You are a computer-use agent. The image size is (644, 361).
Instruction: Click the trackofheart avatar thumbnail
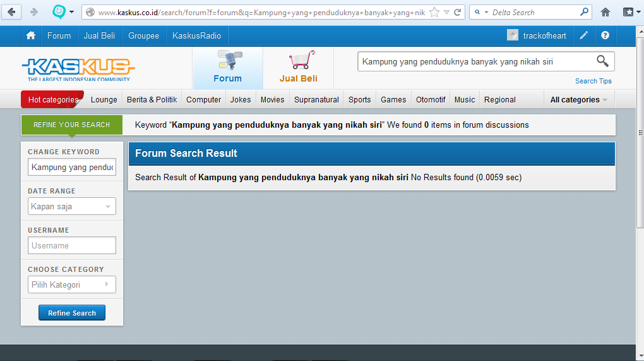coord(513,35)
